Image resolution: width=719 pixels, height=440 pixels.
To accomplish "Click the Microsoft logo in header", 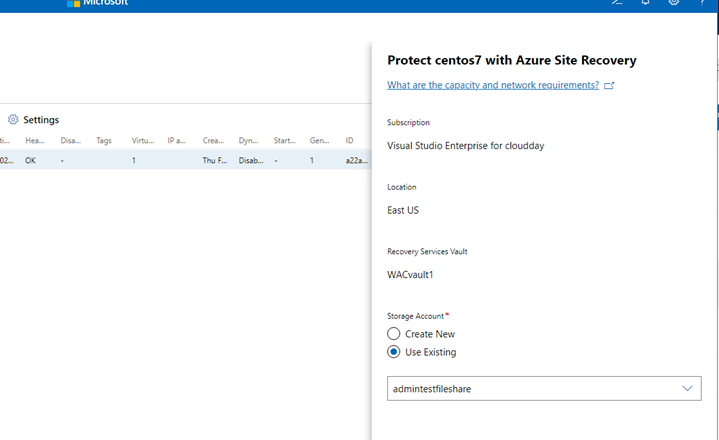I will (x=73, y=3).
